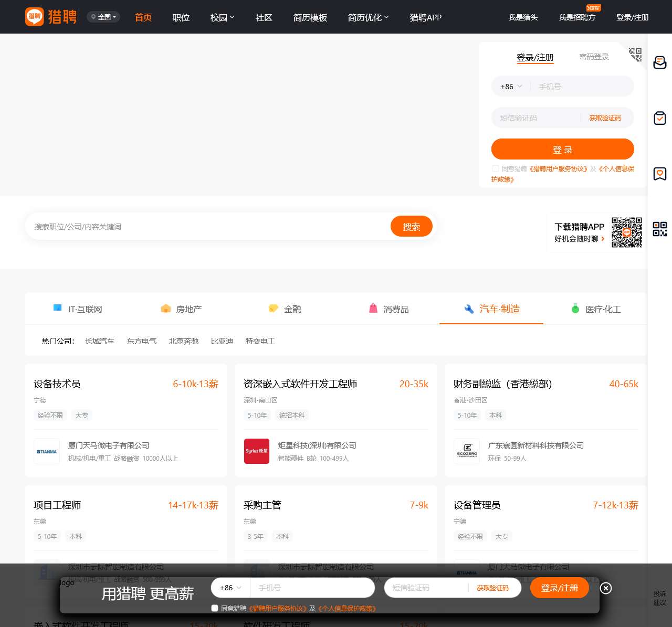Check the agreement box in bottom banner
This screenshot has width=672, height=627.
coord(215,608)
